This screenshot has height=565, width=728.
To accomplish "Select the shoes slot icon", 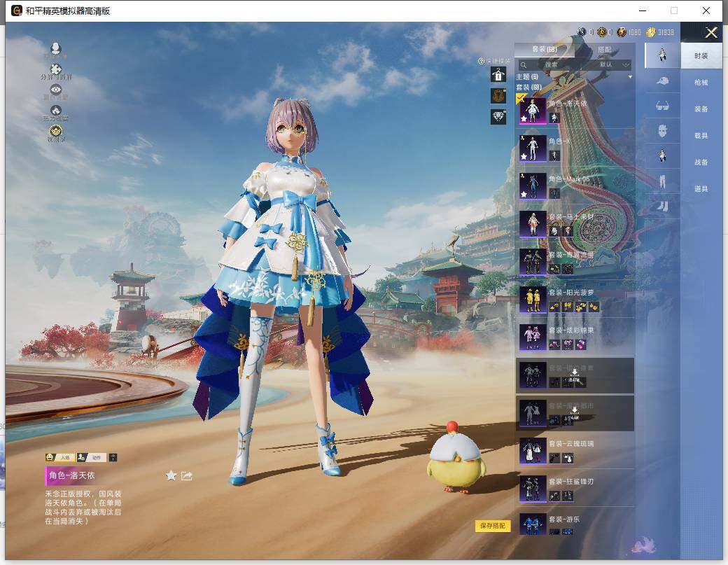I will tap(662, 206).
